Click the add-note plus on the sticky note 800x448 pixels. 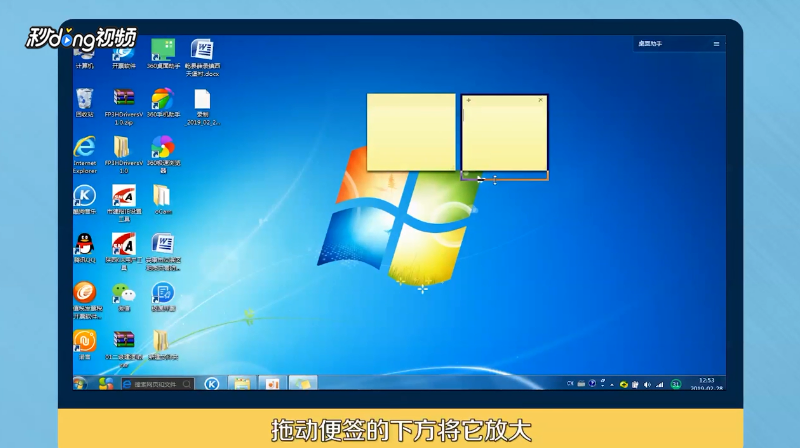point(468,100)
